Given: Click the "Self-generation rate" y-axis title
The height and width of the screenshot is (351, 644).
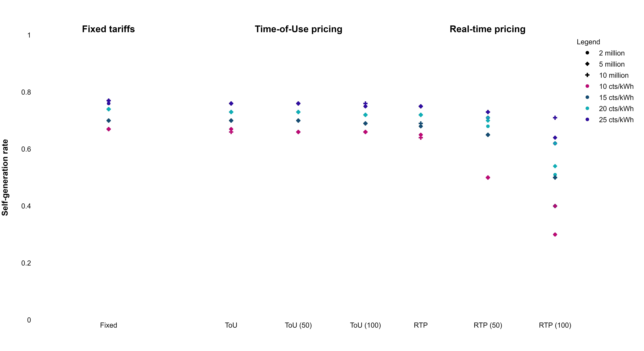Looking at the screenshot, I should tap(5, 177).
